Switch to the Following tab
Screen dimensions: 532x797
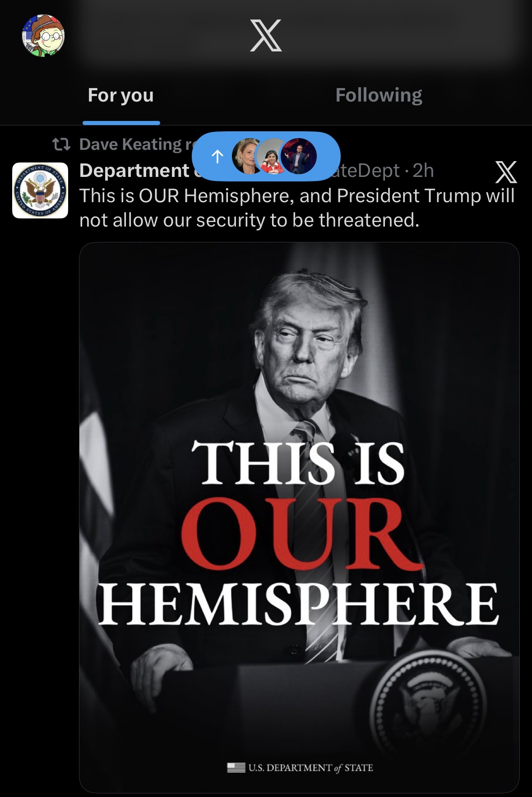coord(379,95)
